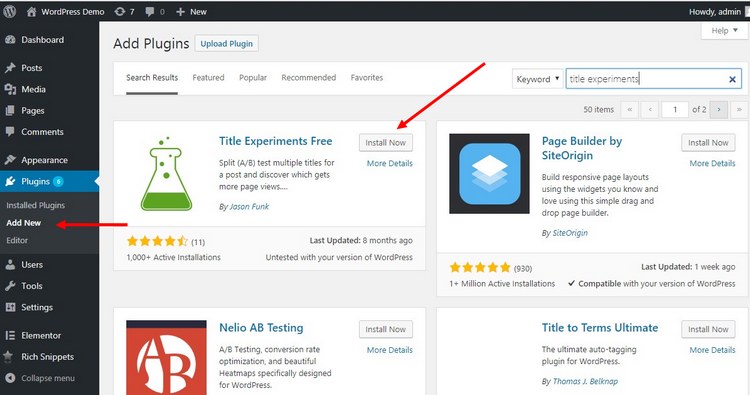Click '1,000+ Active Installations' text

point(174,257)
